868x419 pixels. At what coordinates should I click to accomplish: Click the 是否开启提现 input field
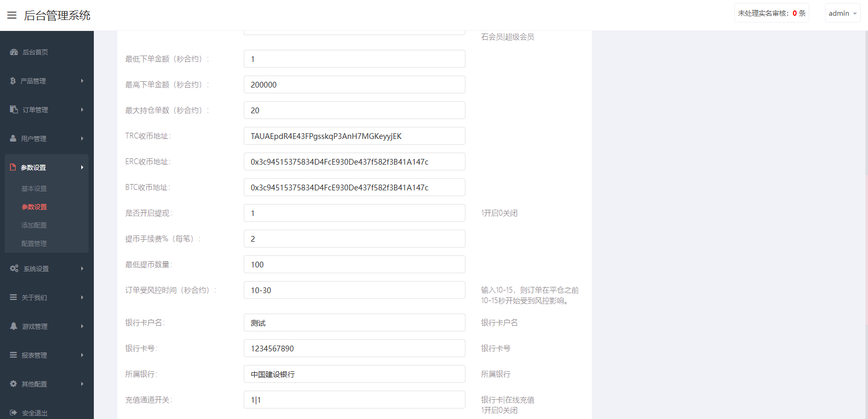354,213
